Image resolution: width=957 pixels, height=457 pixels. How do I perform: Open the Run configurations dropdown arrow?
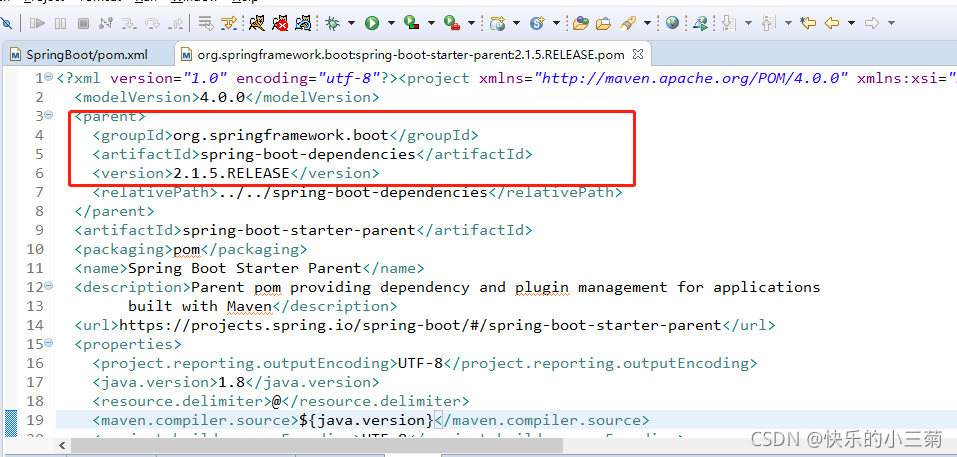point(391,23)
